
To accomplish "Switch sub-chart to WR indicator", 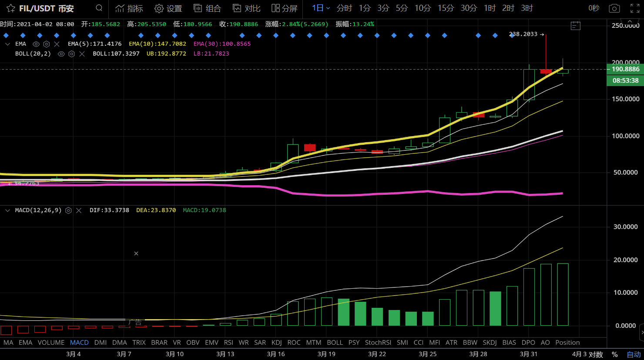I will click(x=244, y=343).
